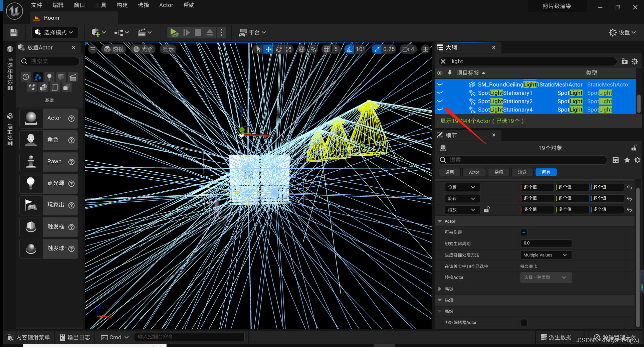Open the 窗口 menu

tap(79, 5)
